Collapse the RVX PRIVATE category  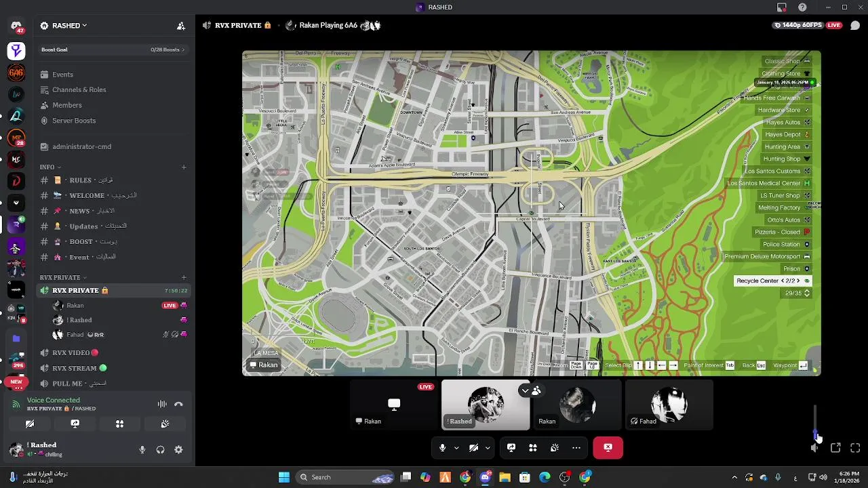coord(63,277)
